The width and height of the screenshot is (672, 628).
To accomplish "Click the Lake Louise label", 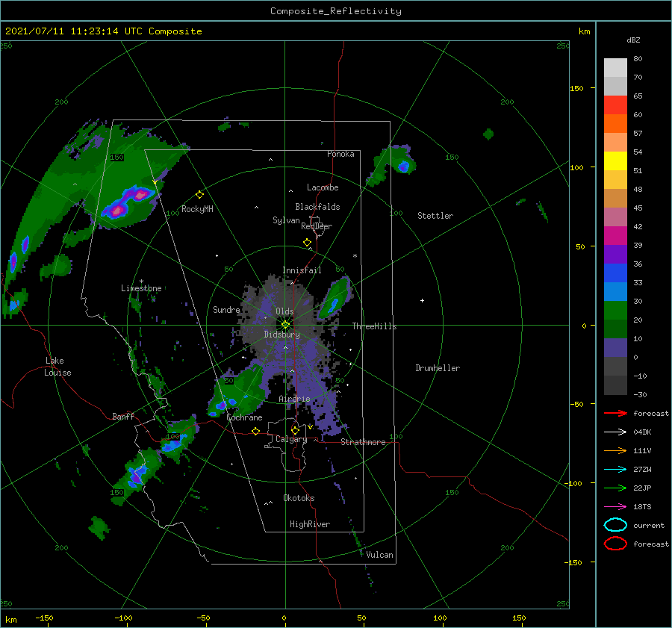I will click(57, 367).
